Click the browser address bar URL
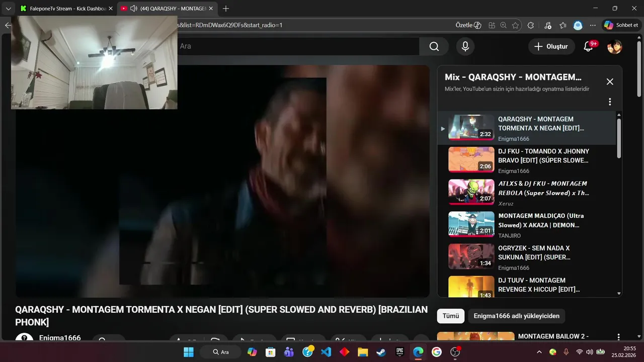This screenshot has width=644, height=362. click(x=312, y=25)
